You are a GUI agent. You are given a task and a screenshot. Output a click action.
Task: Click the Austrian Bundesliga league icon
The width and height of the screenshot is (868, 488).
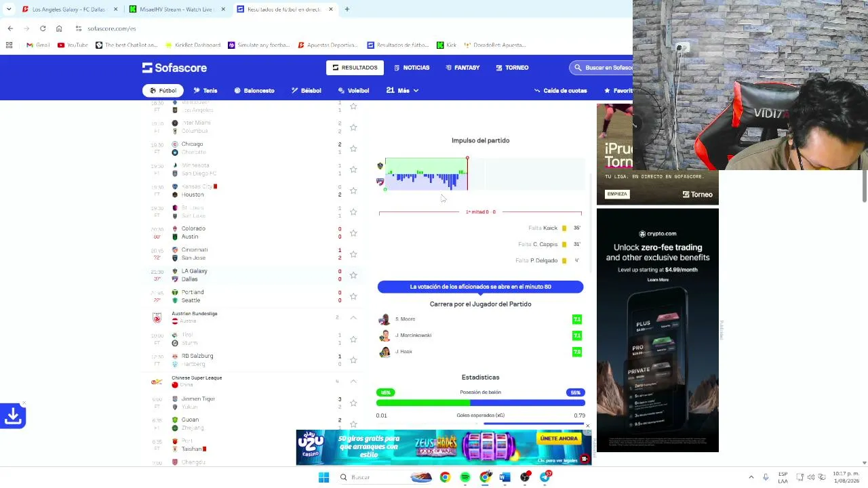157,317
